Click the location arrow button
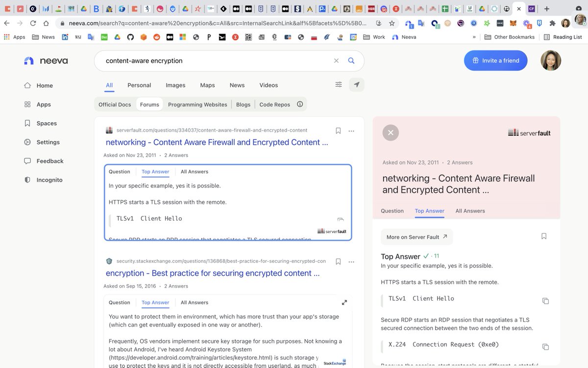 click(x=357, y=85)
